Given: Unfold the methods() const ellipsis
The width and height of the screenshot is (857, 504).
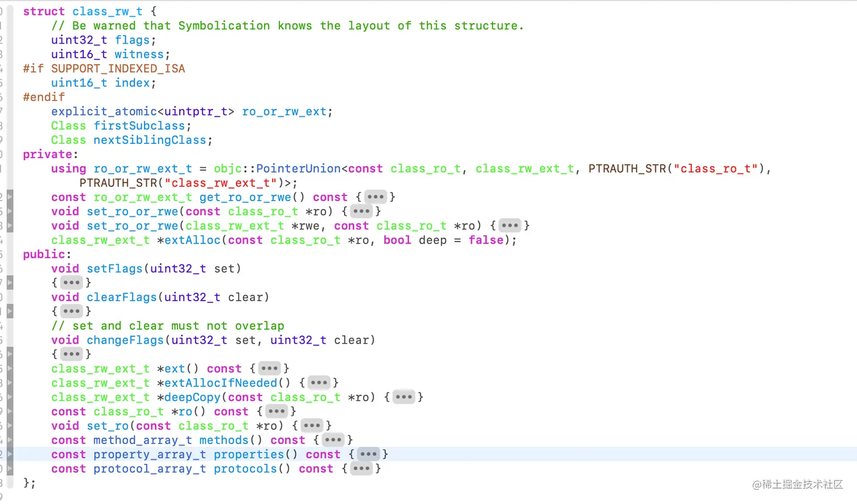Looking at the screenshot, I should point(333,440).
